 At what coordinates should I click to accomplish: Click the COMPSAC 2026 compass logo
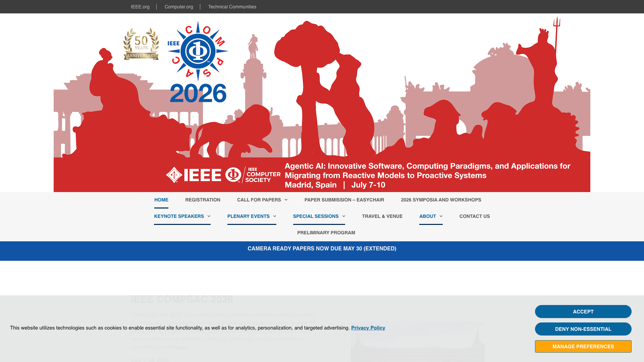[x=198, y=62]
